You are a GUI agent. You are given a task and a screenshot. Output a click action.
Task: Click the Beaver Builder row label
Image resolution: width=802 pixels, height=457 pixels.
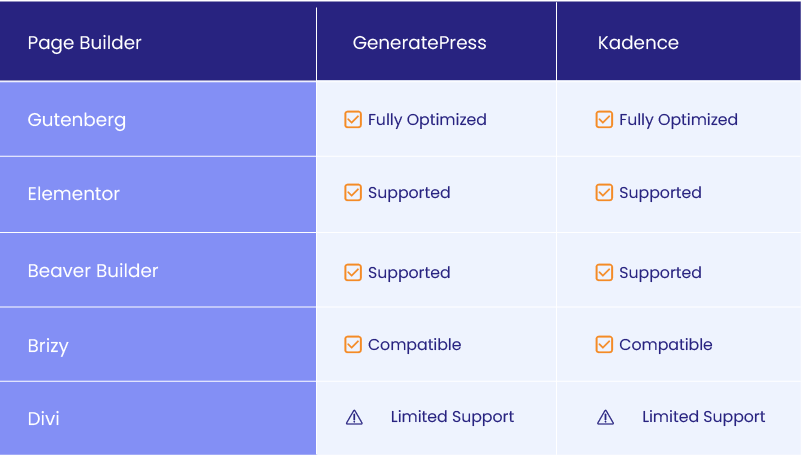click(93, 271)
